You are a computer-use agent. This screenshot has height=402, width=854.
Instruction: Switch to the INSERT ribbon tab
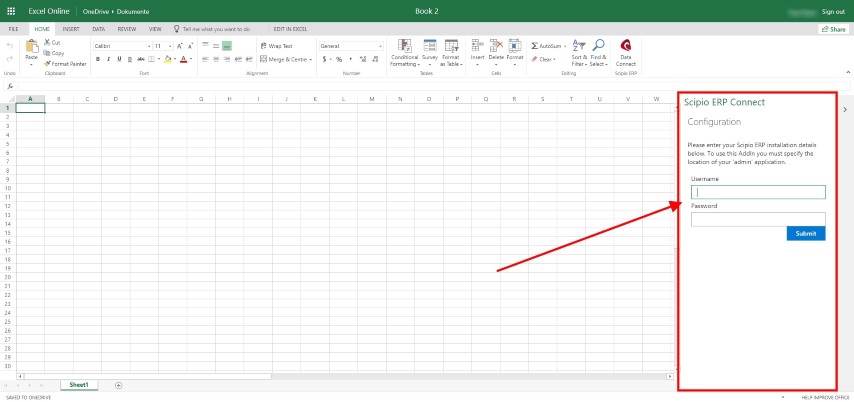tap(71, 29)
